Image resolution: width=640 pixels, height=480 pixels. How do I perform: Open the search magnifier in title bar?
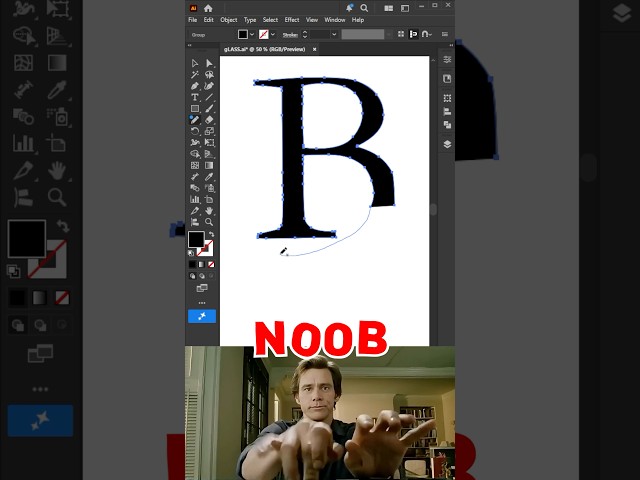click(364, 8)
